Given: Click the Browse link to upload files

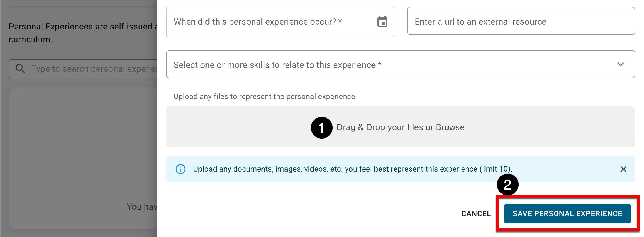Looking at the screenshot, I should (x=450, y=127).
